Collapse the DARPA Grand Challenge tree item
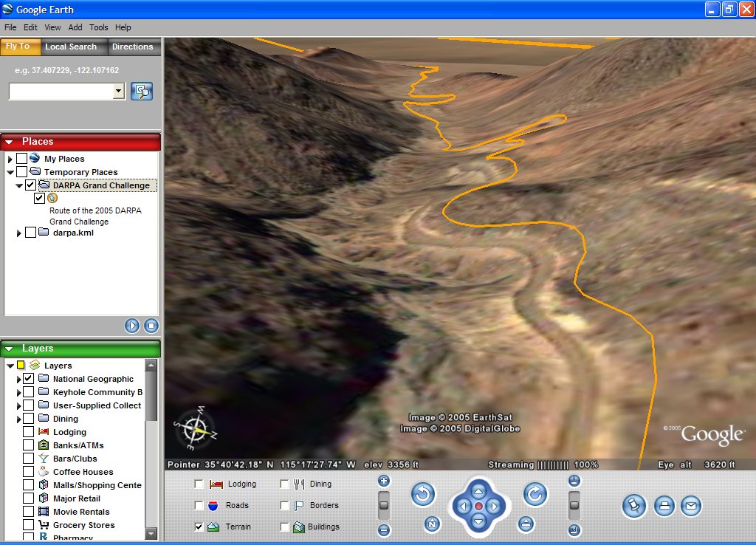756x545 pixels. click(x=18, y=185)
